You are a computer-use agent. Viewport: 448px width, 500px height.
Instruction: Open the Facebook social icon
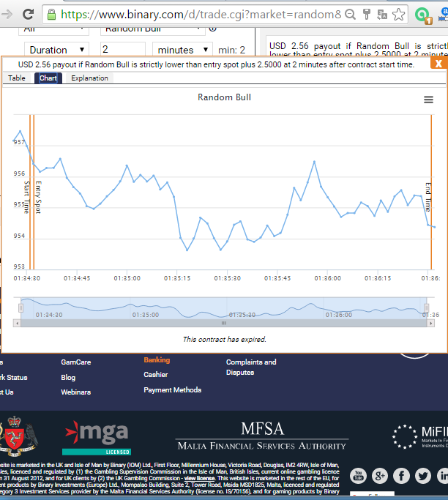[401, 476]
